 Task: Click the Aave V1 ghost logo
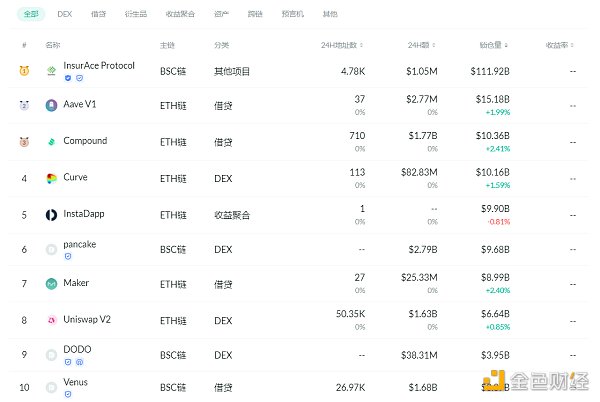coord(51,105)
